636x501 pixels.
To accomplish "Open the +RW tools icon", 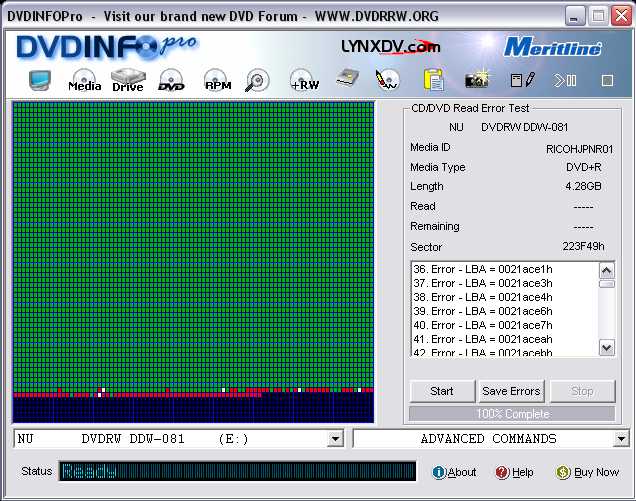I will [x=304, y=80].
